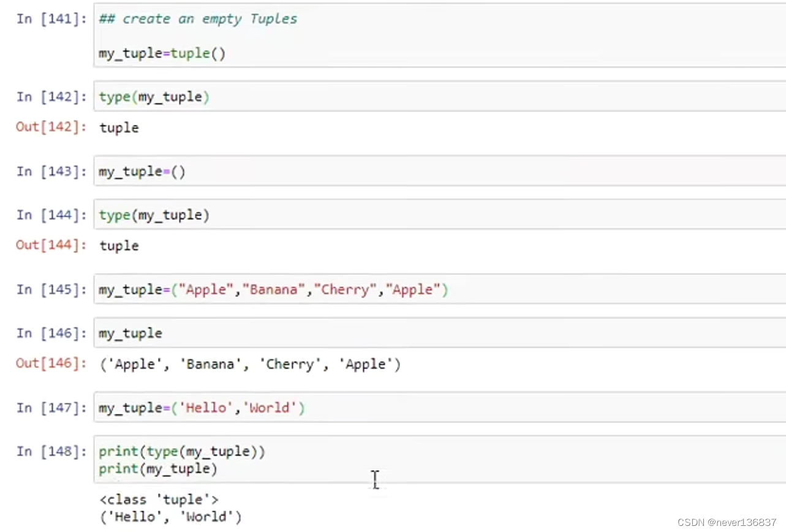Click the cell defining the Apple Banana Cherry tuple
Image resolution: width=786 pixels, height=532 pixels.
point(273,289)
